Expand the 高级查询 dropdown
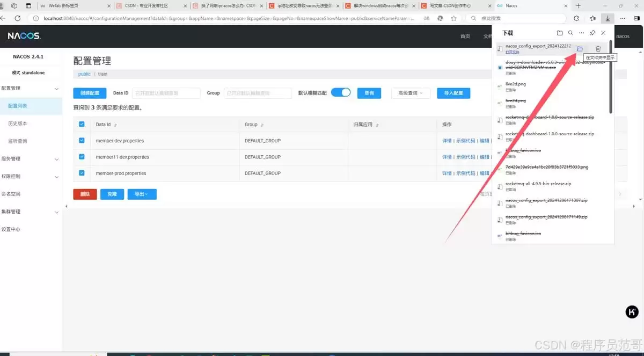Image resolution: width=644 pixels, height=356 pixels. [411, 93]
